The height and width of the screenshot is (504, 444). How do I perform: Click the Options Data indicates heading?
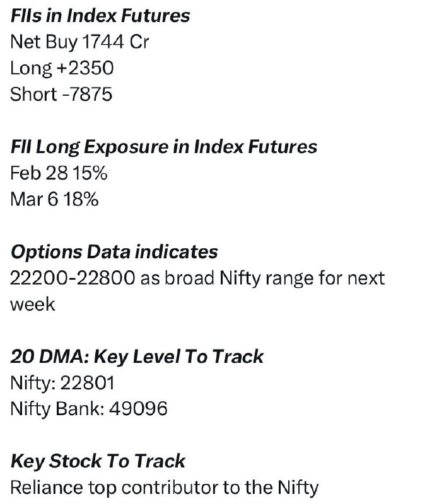pyautogui.click(x=114, y=251)
